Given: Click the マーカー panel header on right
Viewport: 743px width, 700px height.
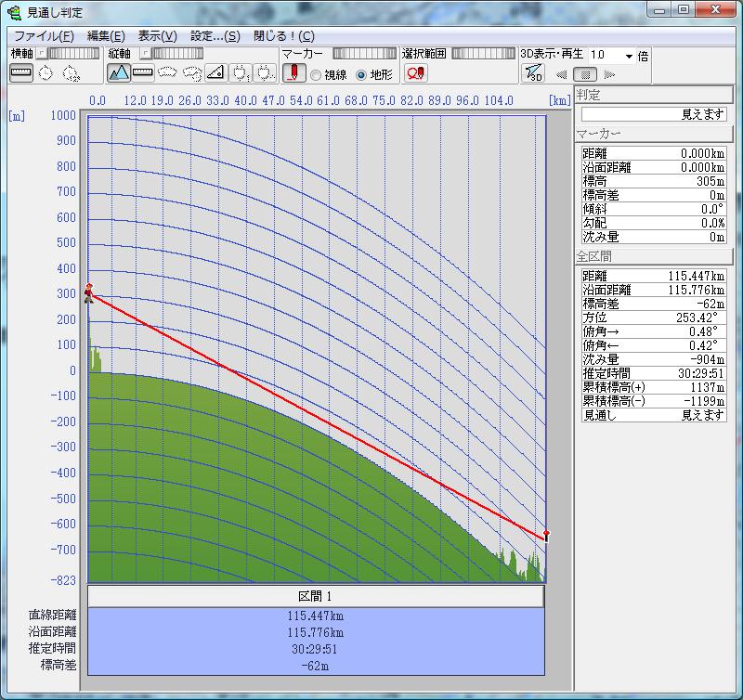Looking at the screenshot, I should 654,134.
